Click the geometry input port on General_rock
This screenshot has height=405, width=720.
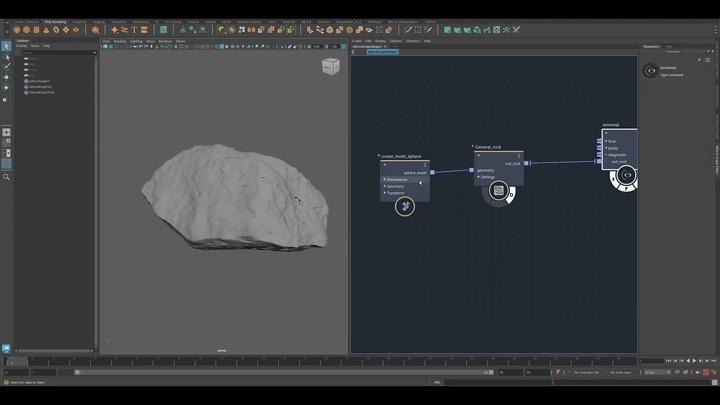click(x=471, y=170)
